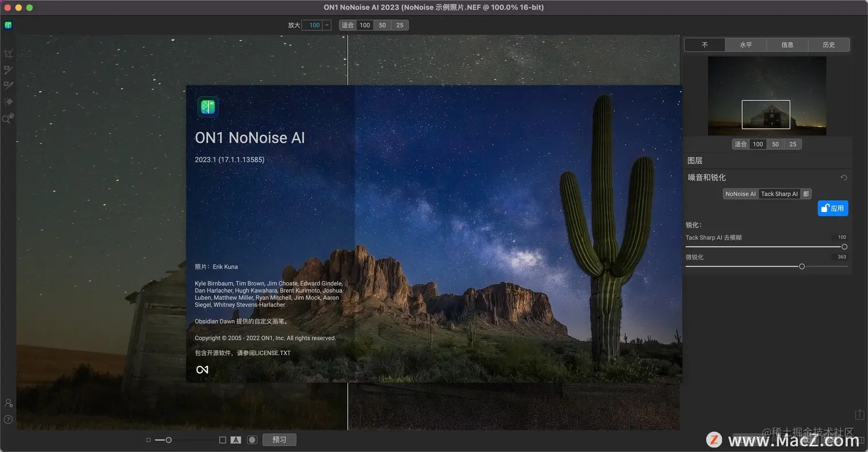Click the small thumbnail-size icon left of bottom slider
The width and height of the screenshot is (868, 452).
148,440
